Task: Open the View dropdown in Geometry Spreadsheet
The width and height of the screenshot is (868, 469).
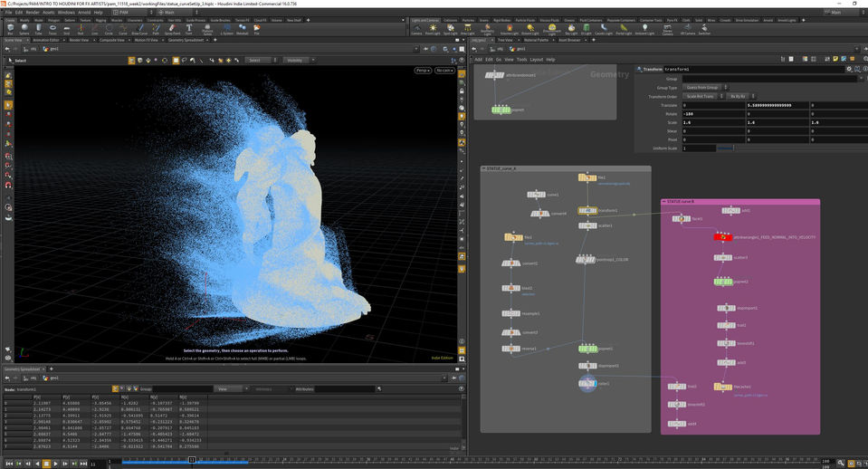Action: tap(231, 389)
